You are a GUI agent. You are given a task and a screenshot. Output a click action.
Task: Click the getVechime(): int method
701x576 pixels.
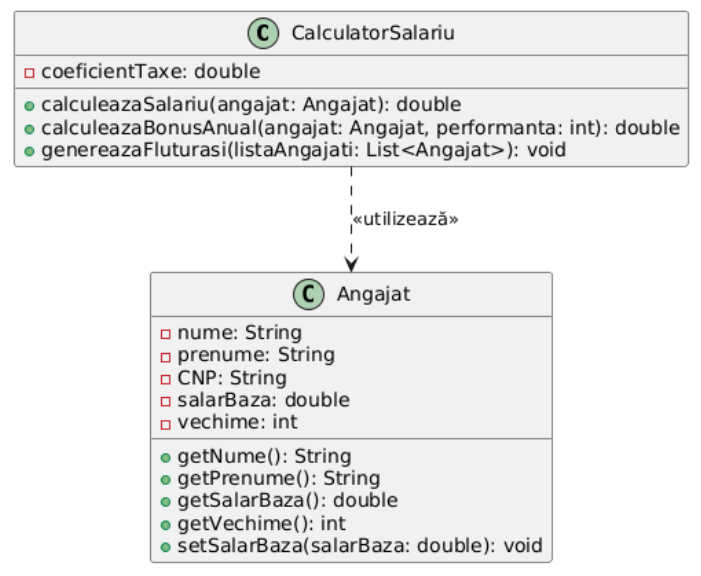(262, 524)
